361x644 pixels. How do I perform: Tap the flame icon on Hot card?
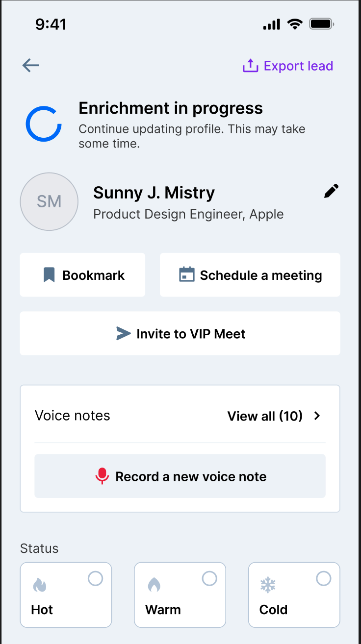(39, 585)
